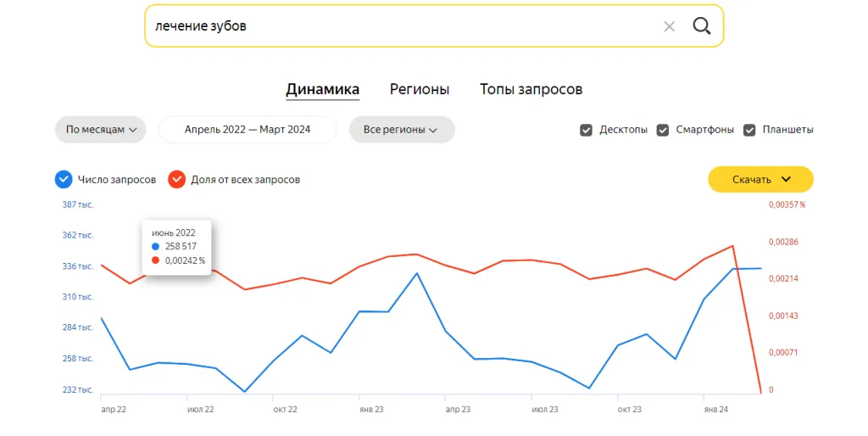
Task: Click the 'янв 24' axis label
Action: pos(715,410)
